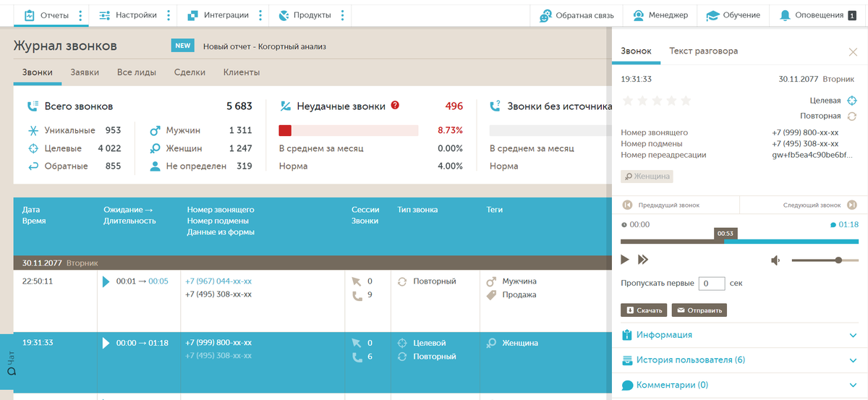
Task: Switch to the Все лиды tab
Action: tap(137, 72)
